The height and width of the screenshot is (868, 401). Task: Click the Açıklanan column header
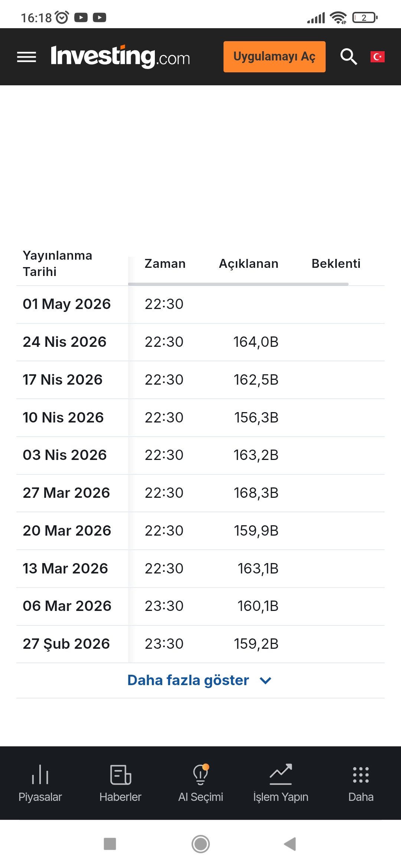pos(248,264)
